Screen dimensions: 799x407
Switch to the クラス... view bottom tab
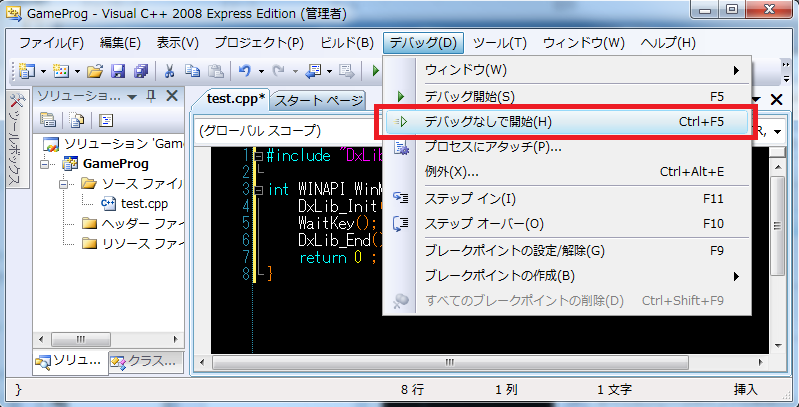click(x=146, y=362)
